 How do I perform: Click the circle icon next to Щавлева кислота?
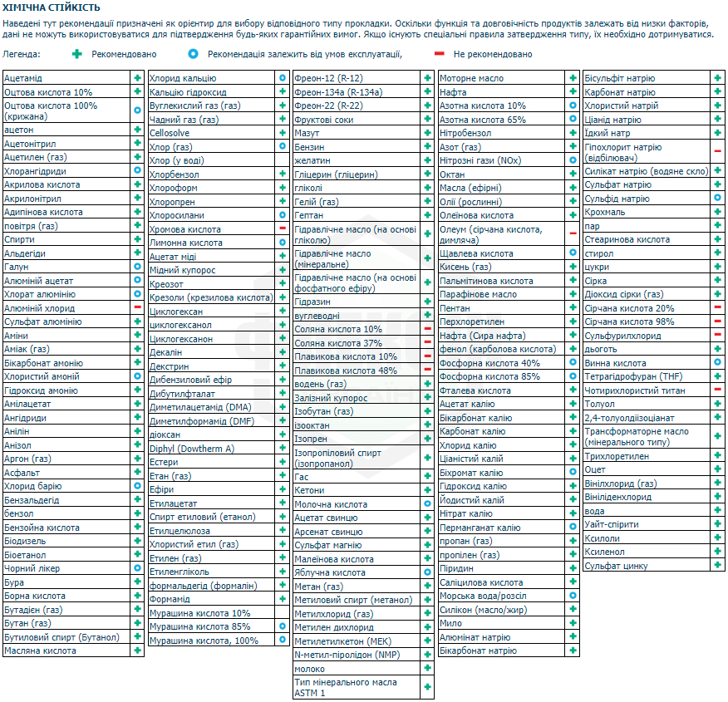573,253
